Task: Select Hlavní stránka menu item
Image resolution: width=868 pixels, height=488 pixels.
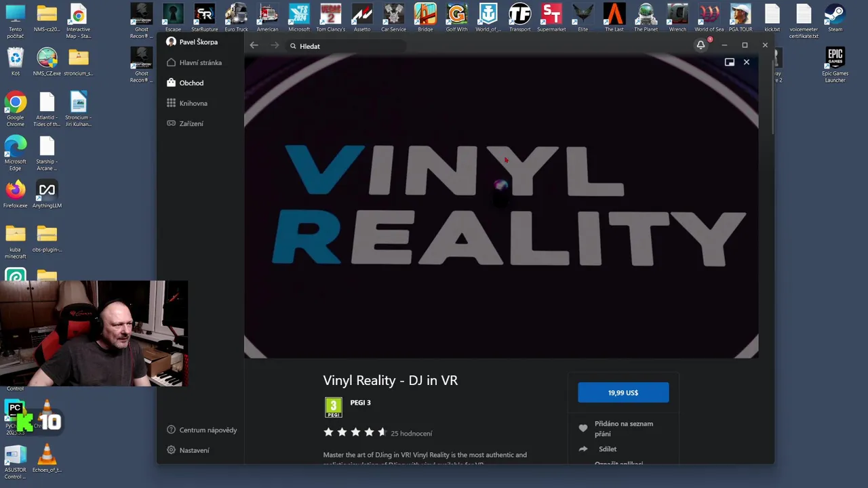Action: [x=201, y=62]
